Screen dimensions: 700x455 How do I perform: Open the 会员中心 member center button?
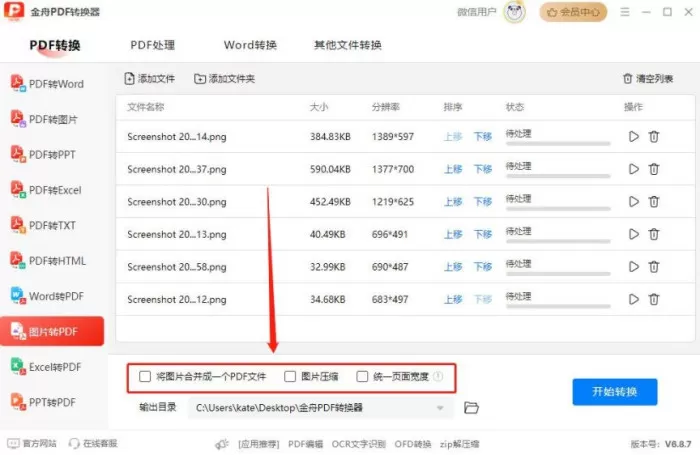tap(573, 12)
